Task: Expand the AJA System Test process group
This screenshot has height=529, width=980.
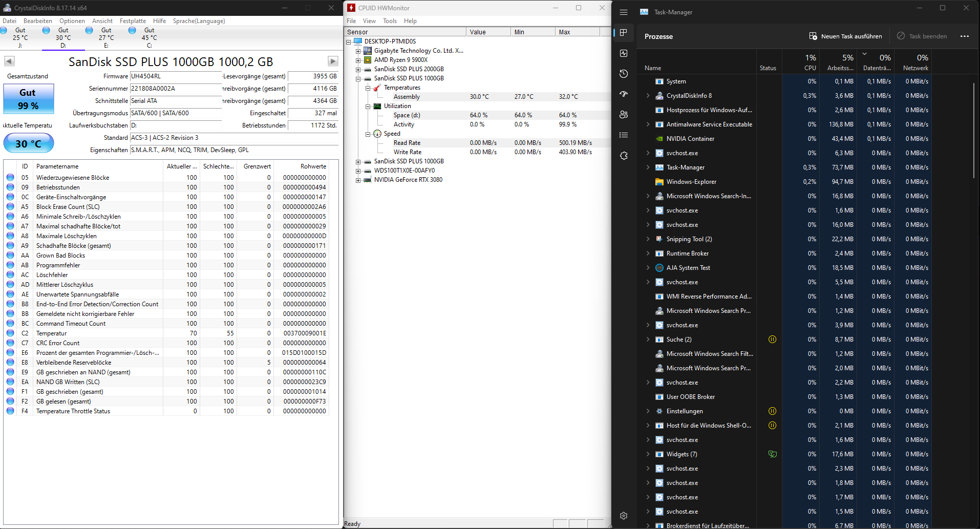Action: [648, 268]
